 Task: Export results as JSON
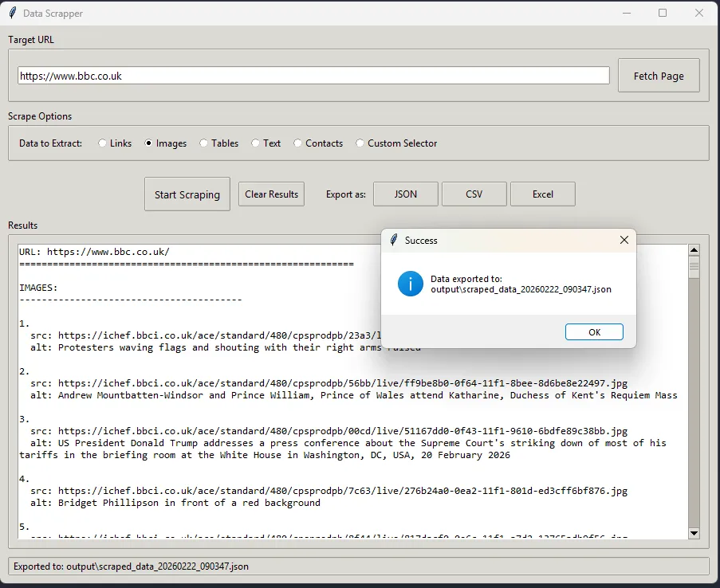click(406, 194)
